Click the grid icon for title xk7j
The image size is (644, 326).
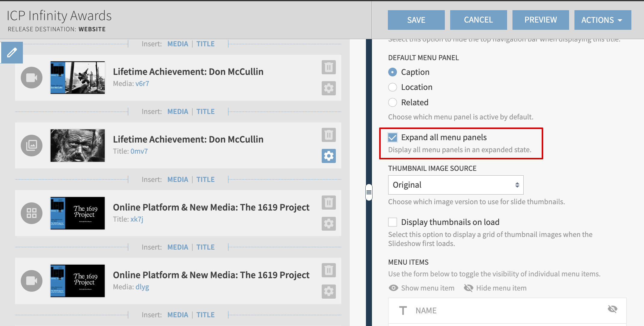(x=32, y=213)
